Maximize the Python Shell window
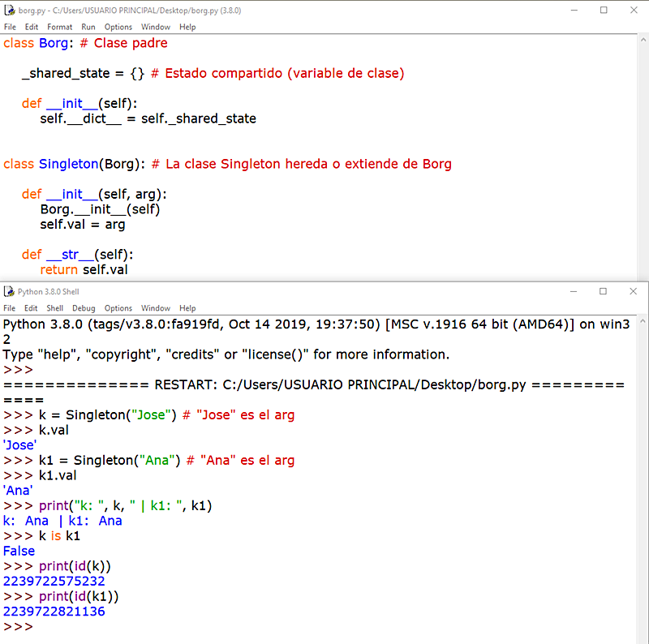Image resolution: width=649 pixels, height=644 pixels. click(604, 291)
